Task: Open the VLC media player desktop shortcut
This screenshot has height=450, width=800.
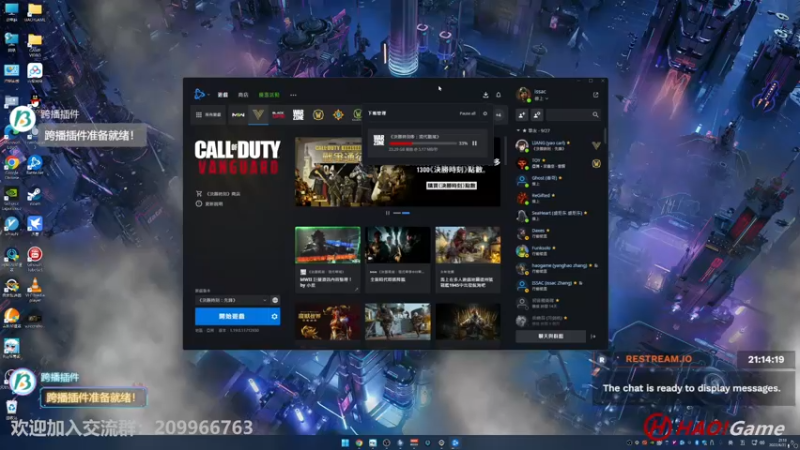Action: [35, 289]
